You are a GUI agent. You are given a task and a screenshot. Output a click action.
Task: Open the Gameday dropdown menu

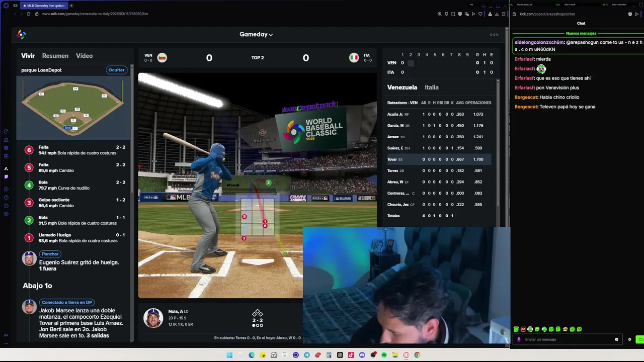(x=256, y=34)
